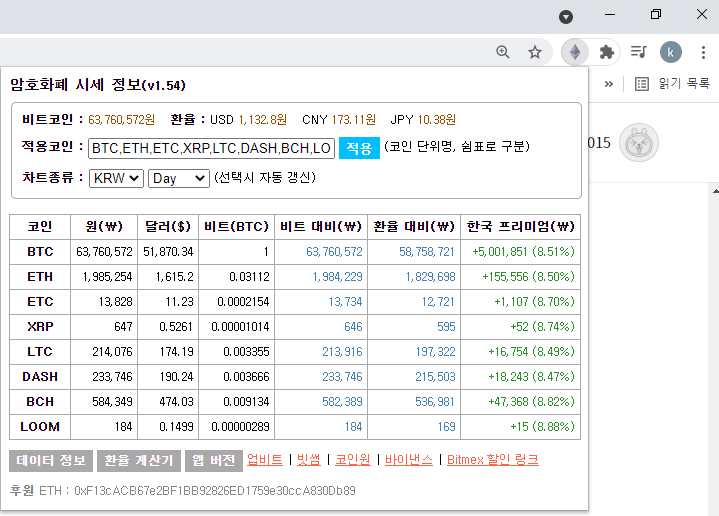The height and width of the screenshot is (516, 719).
Task: Click ETC exchange-rate value 12,721
Action: pos(438,302)
